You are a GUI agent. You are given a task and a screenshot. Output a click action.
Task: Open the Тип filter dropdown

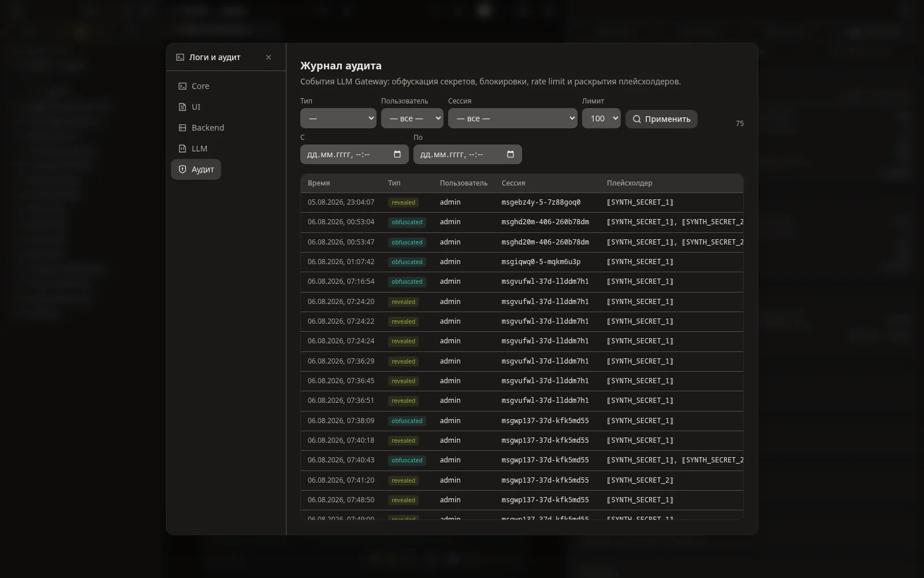tap(338, 118)
